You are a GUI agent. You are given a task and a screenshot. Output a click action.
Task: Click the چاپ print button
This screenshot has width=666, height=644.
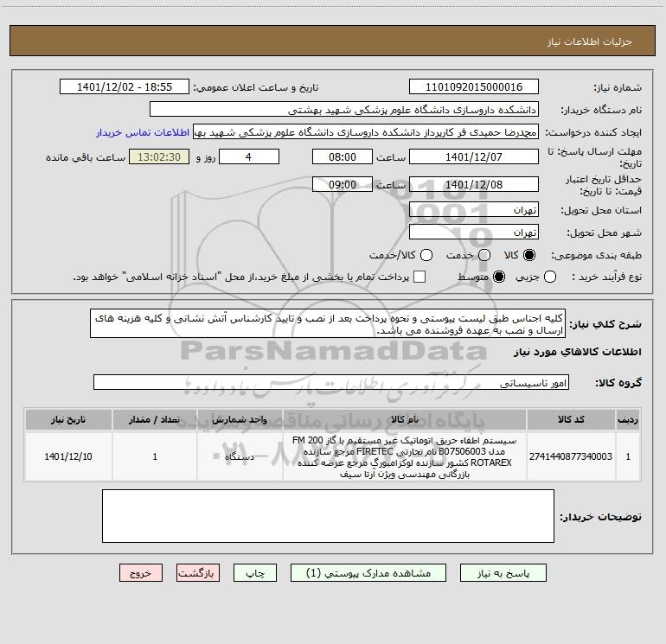pos(255,573)
